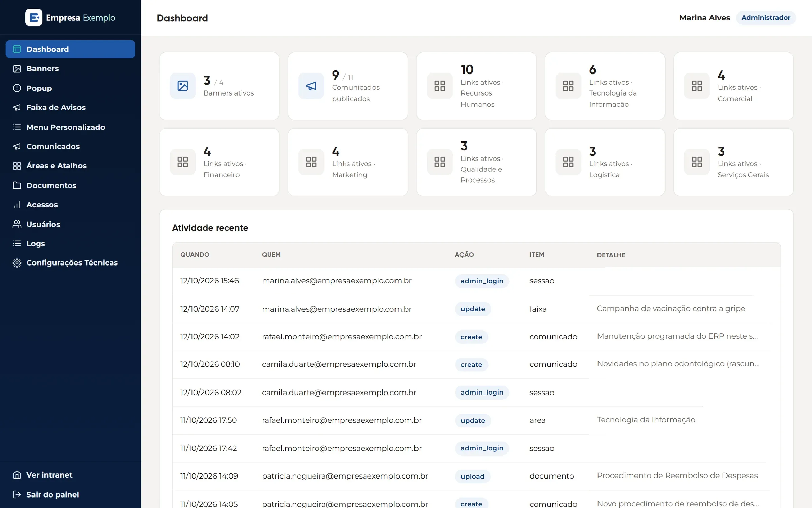The width and height of the screenshot is (812, 508).
Task: Click the Comunicados publicados card megaphone icon
Action: [311, 86]
